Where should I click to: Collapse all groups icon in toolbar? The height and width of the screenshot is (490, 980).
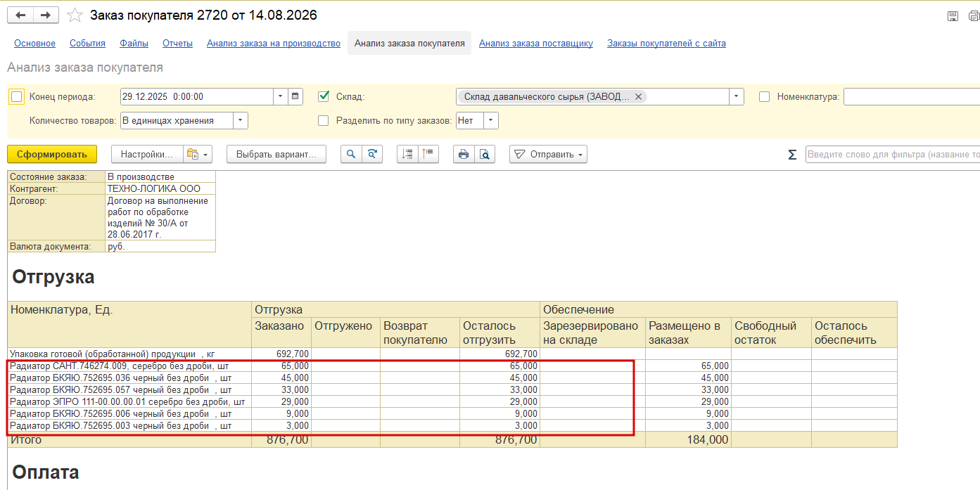[x=407, y=155]
